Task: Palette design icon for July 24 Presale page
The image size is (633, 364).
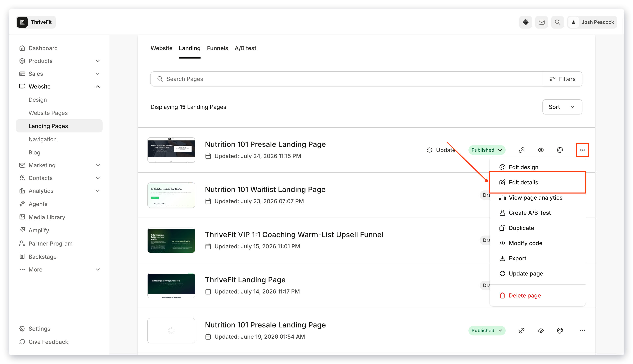Action: tap(560, 150)
